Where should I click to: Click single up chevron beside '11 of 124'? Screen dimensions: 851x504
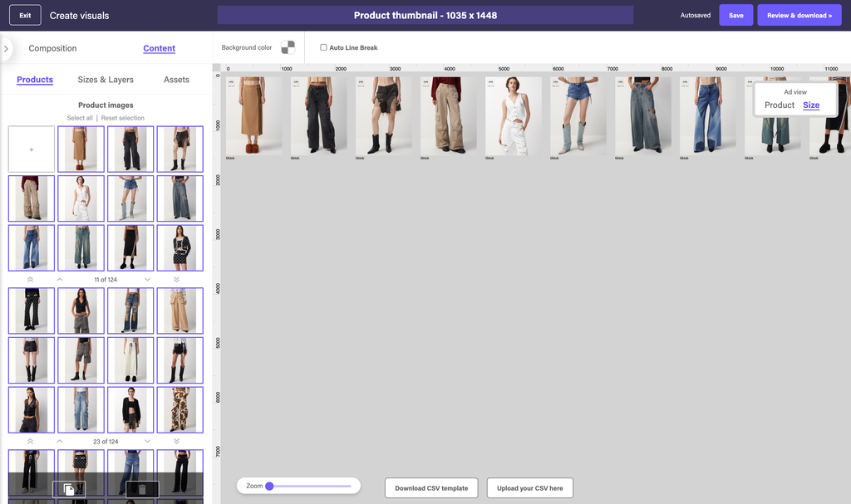tap(60, 280)
